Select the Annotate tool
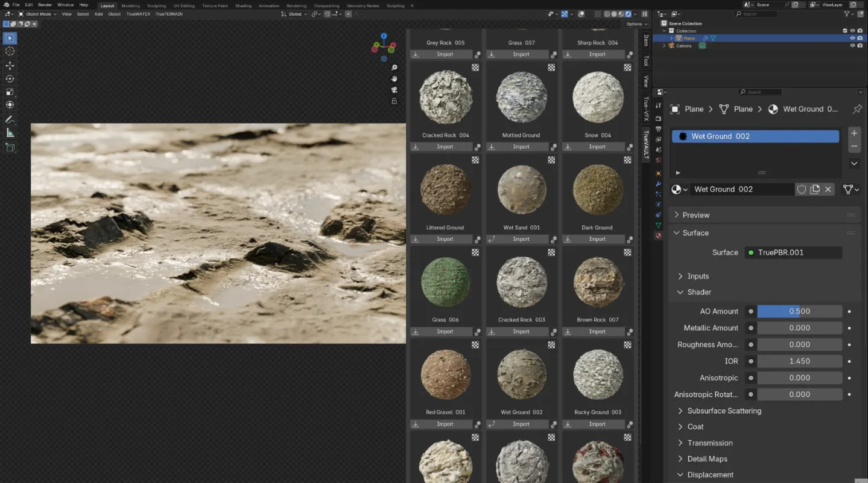The image size is (868, 483). click(x=9, y=118)
